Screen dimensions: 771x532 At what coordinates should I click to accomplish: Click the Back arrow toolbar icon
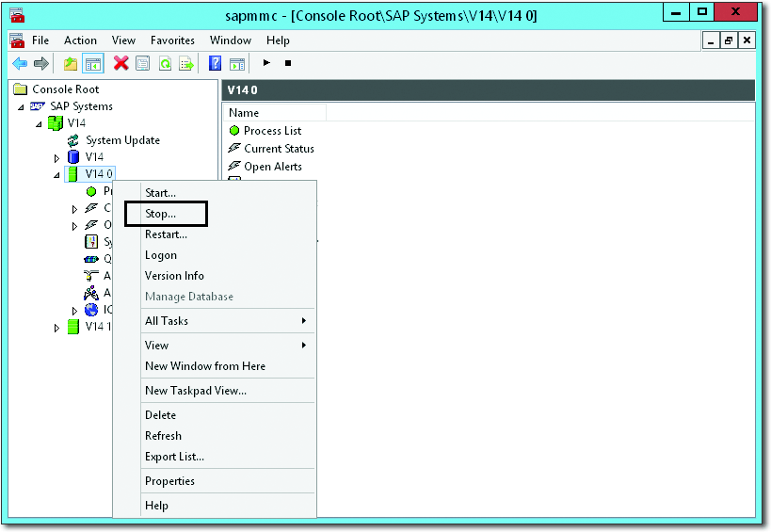point(20,63)
